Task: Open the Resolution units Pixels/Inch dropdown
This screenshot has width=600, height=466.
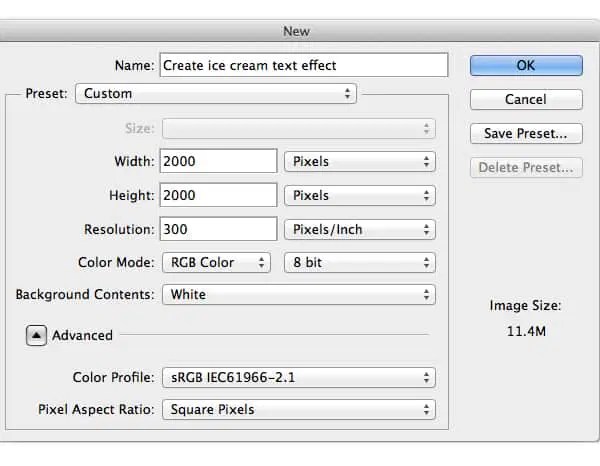Action: pyautogui.click(x=360, y=229)
